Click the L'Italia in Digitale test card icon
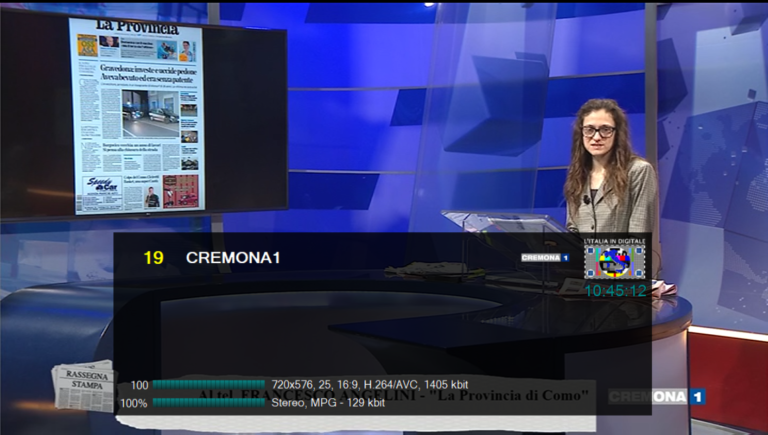Screen dimensions: 768x435 pos(615,262)
